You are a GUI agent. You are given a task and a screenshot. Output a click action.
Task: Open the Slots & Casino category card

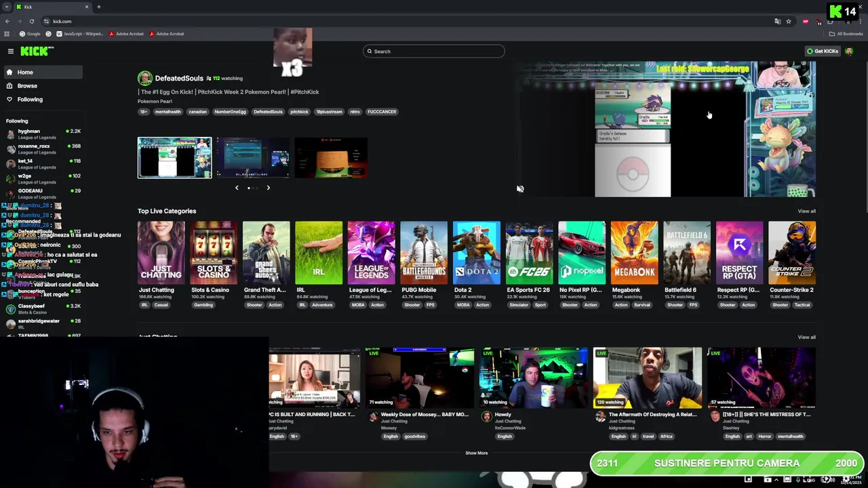pyautogui.click(x=214, y=253)
